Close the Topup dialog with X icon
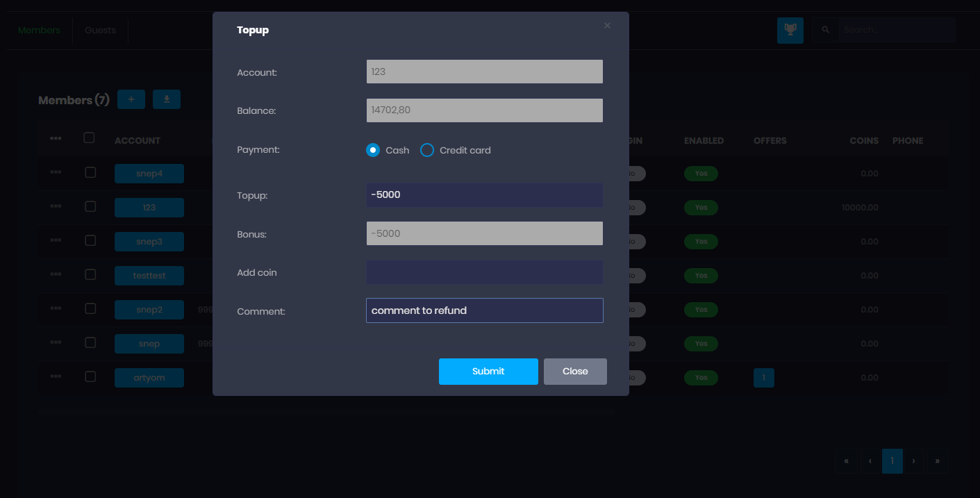This screenshot has width=980, height=498. click(x=607, y=26)
